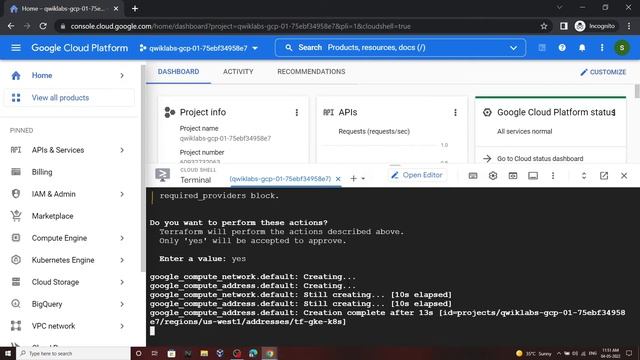Click the Cloud Storage icon

coord(16,282)
